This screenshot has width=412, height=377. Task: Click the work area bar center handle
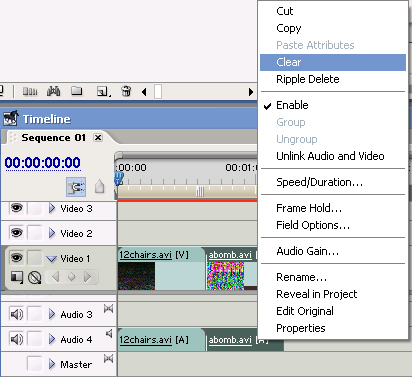tap(200, 192)
